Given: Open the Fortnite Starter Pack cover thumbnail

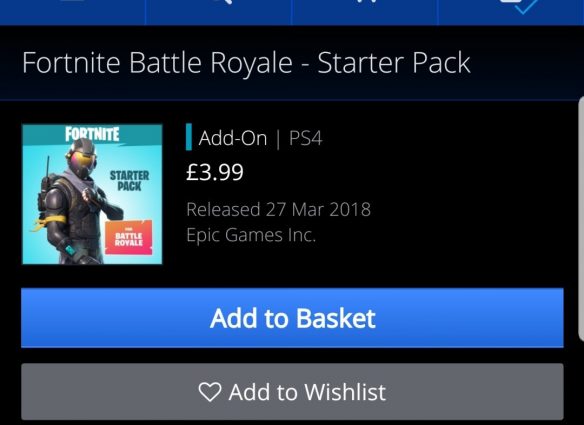Looking at the screenshot, I should pos(92,194).
